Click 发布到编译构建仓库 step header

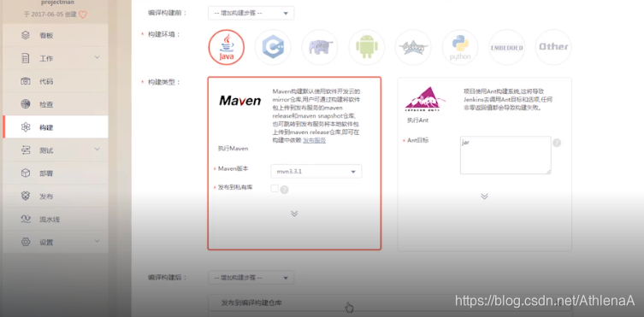389,303
